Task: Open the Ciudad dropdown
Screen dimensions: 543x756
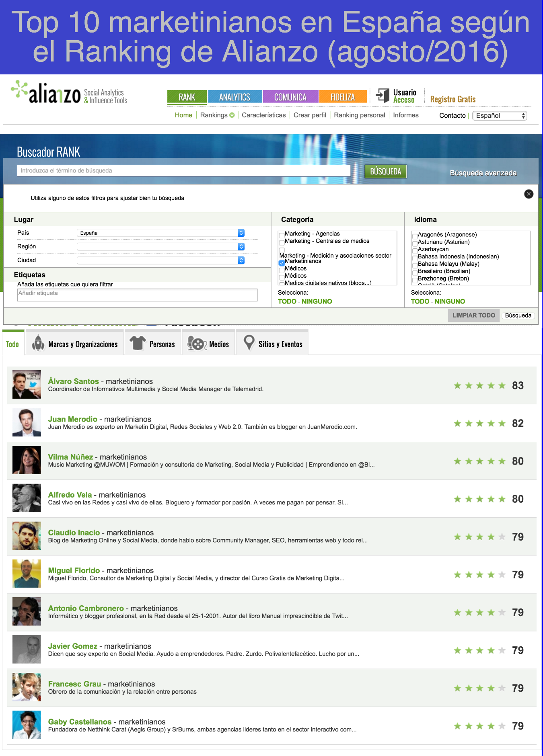Action: (160, 260)
